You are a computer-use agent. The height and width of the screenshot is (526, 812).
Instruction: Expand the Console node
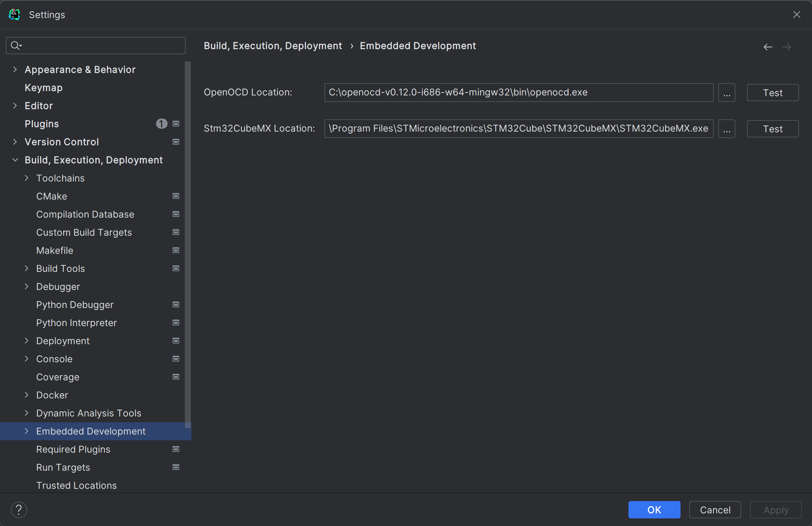click(26, 359)
